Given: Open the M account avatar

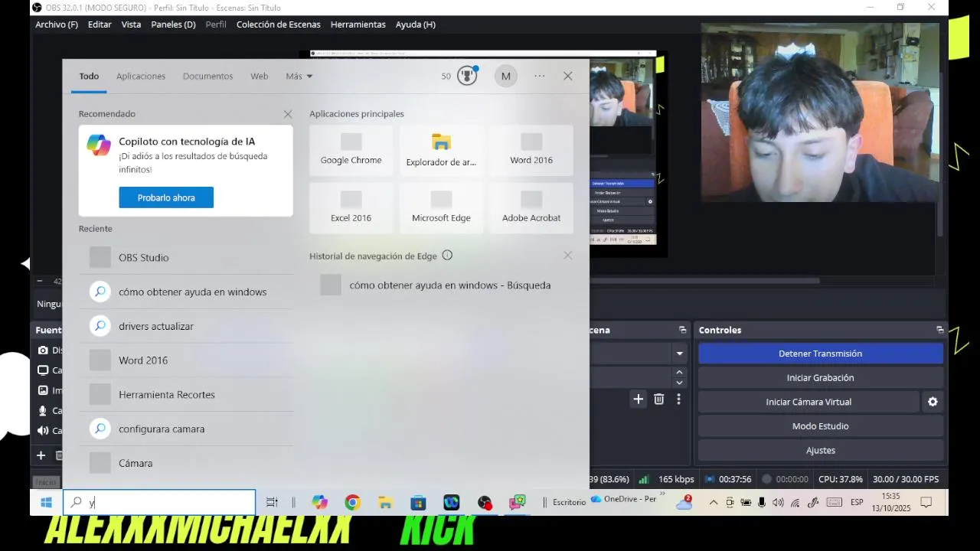Looking at the screenshot, I should click(505, 76).
